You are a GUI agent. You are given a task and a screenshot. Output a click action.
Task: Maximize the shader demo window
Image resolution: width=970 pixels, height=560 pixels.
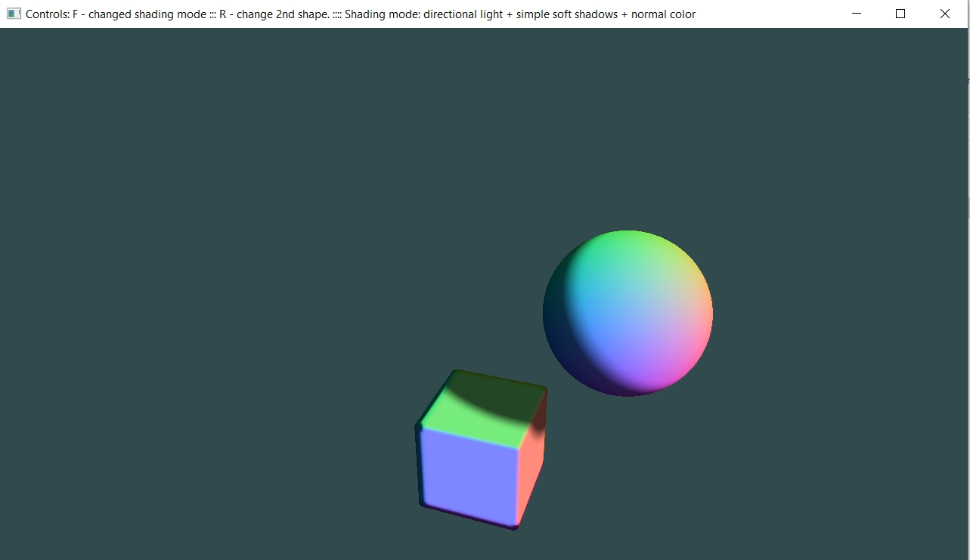pyautogui.click(x=900, y=14)
